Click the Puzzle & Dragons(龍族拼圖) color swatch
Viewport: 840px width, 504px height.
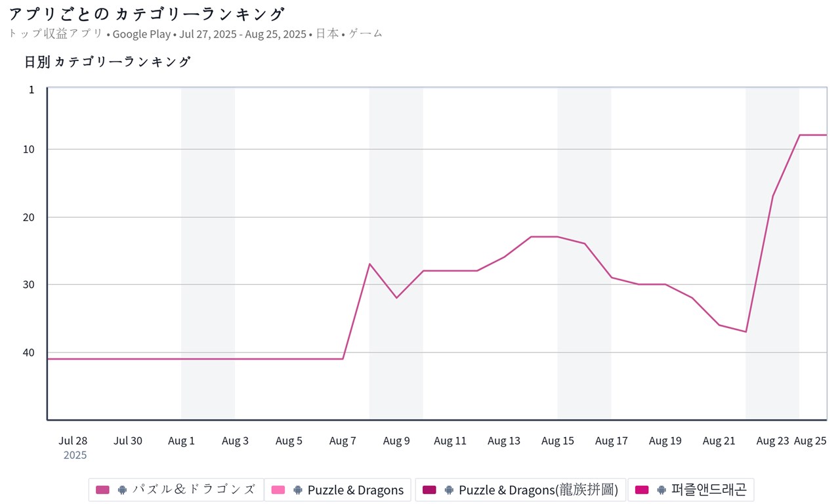429,490
